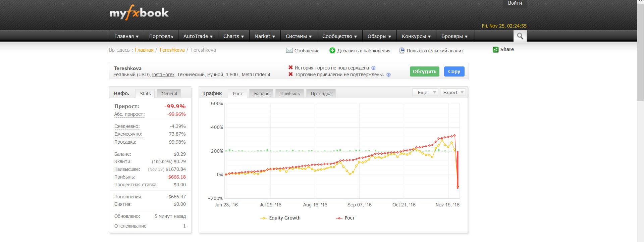Click the Главная breadcrumb link
The width and height of the screenshot is (644, 242).
tap(144, 50)
